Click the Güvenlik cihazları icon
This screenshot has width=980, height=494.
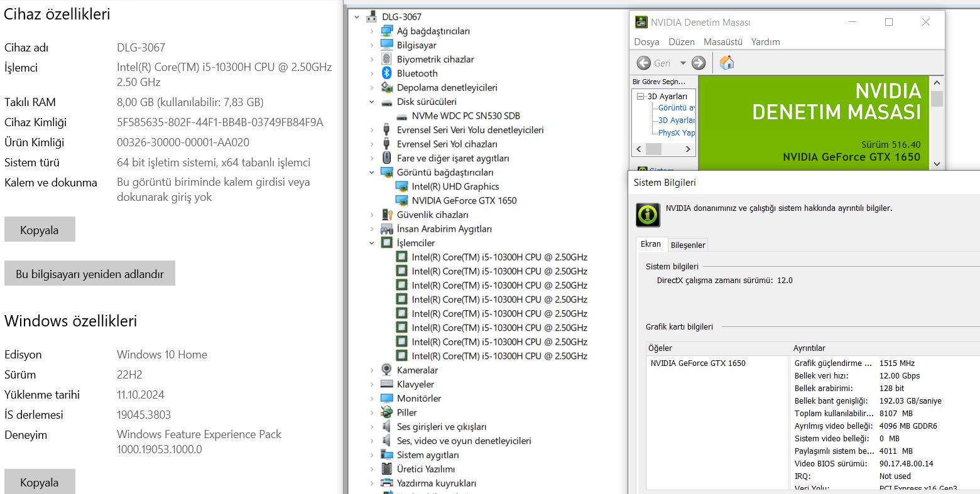click(x=386, y=215)
